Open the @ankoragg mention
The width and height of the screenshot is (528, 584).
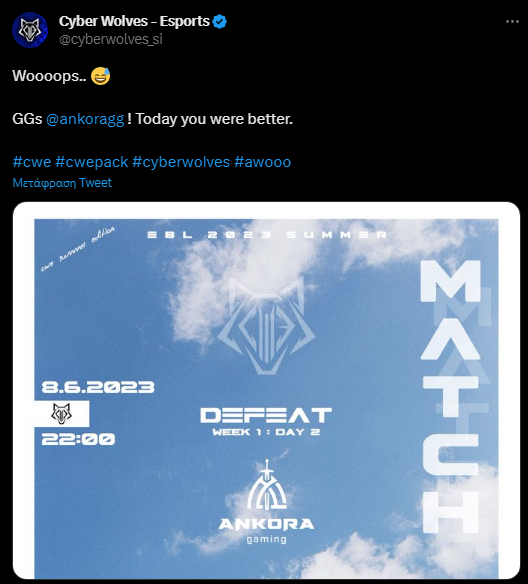(85, 119)
